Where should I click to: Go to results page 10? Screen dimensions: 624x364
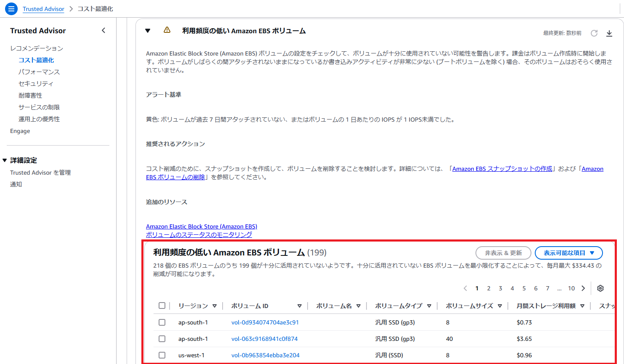pos(571,288)
